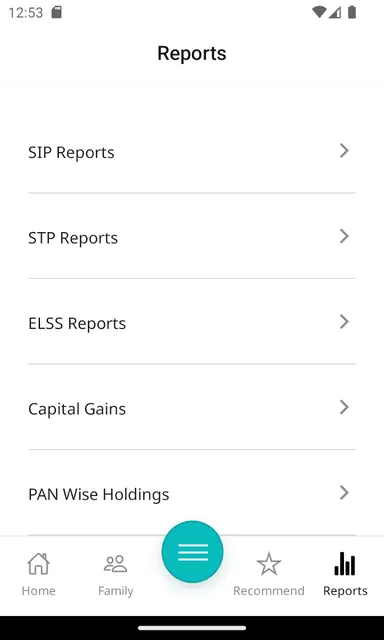Tap the bottom navigation gesture bar
Viewport: 384px width, 640px height.
(x=192, y=628)
